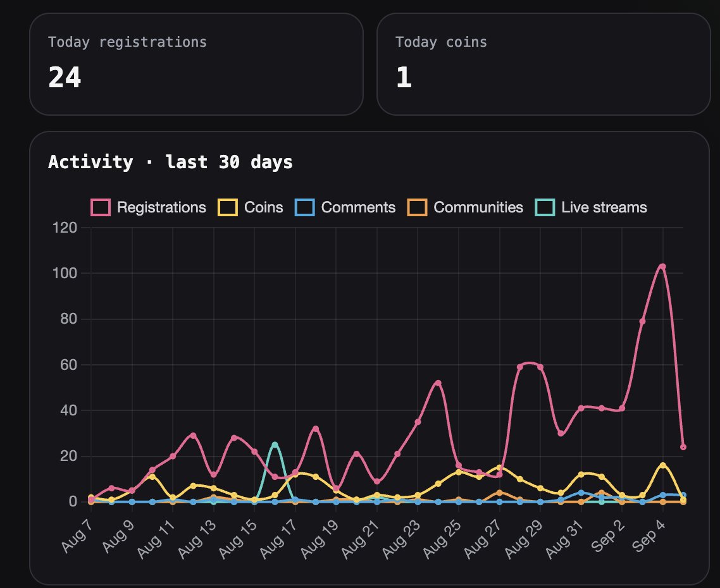The width and height of the screenshot is (720, 588).
Task: Click the Aug 27 x-axis label
Action: (483, 539)
